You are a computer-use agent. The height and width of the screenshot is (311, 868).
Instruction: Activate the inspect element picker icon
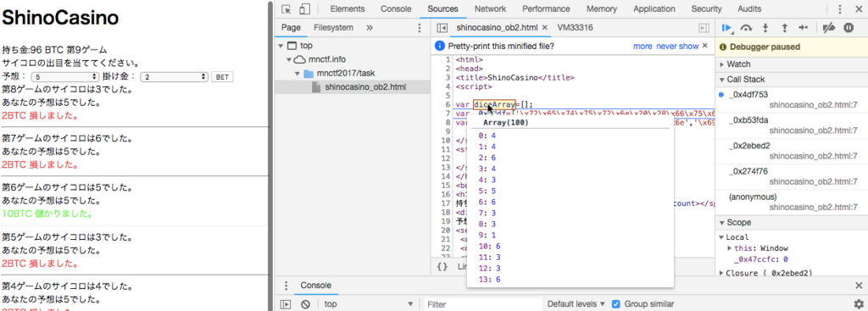click(287, 8)
